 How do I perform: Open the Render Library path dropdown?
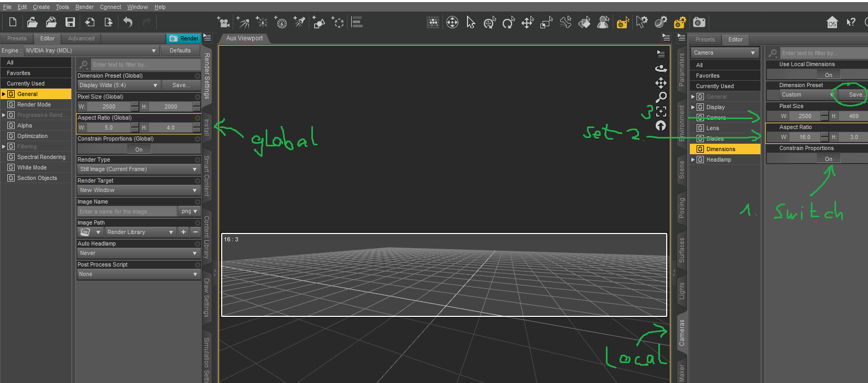pos(140,232)
